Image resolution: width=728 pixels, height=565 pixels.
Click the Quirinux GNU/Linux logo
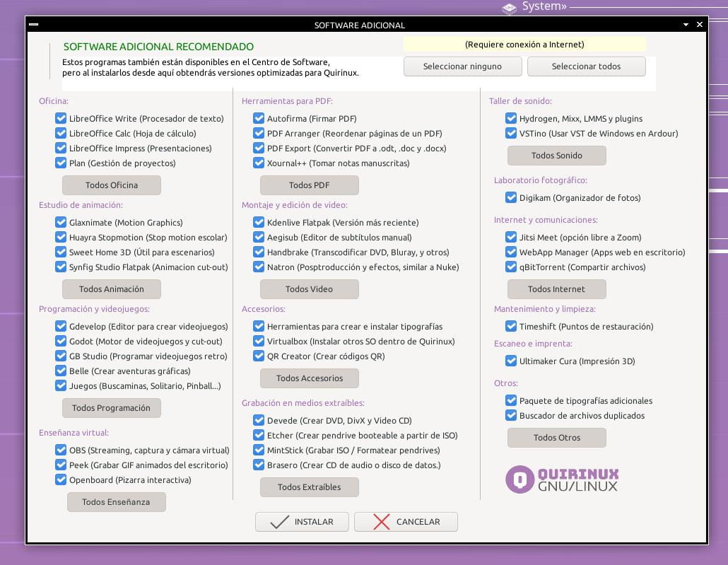pyautogui.click(x=562, y=479)
